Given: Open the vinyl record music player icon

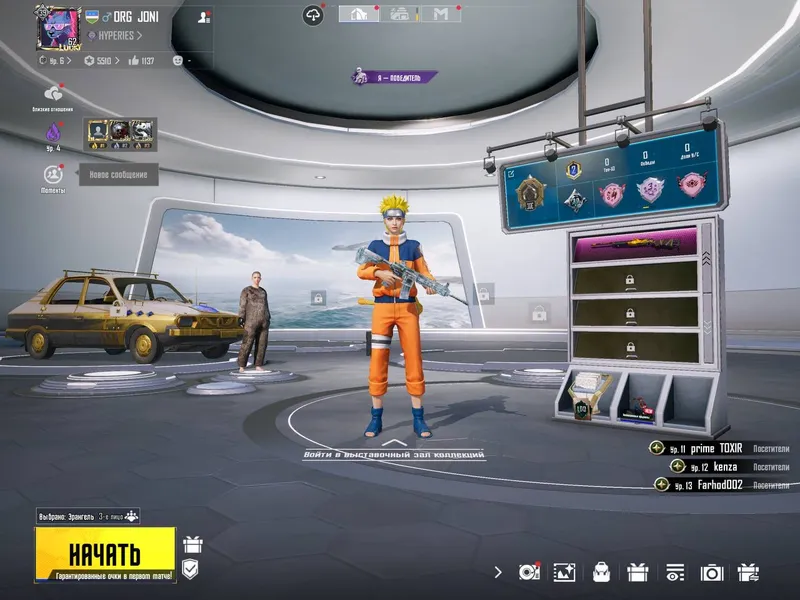Looking at the screenshot, I should 529,572.
